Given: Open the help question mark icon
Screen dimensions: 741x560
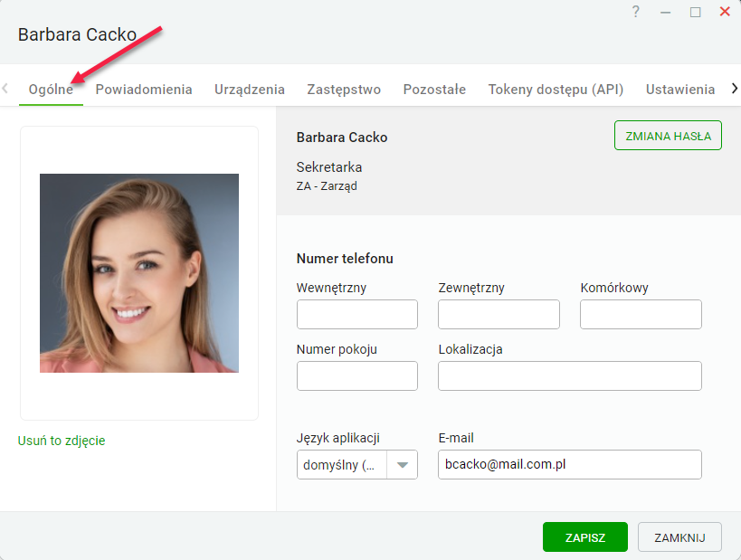Looking at the screenshot, I should 636,12.
